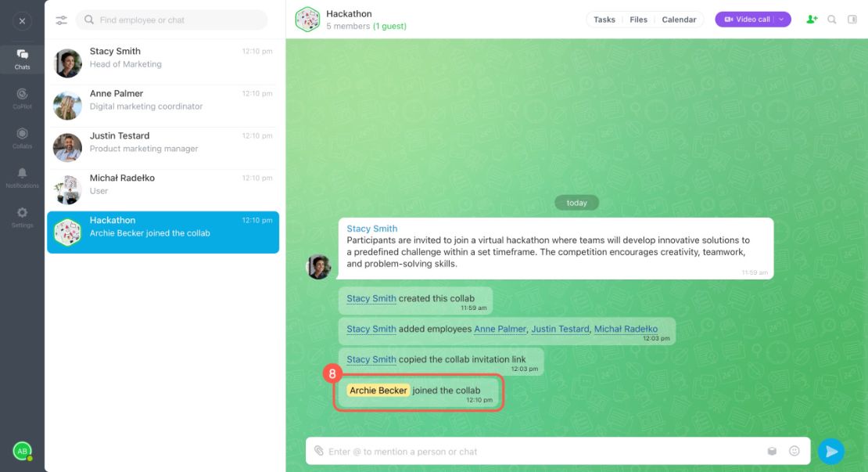Open Stacy Smith chat
This screenshot has width=868, height=472.
point(163,63)
